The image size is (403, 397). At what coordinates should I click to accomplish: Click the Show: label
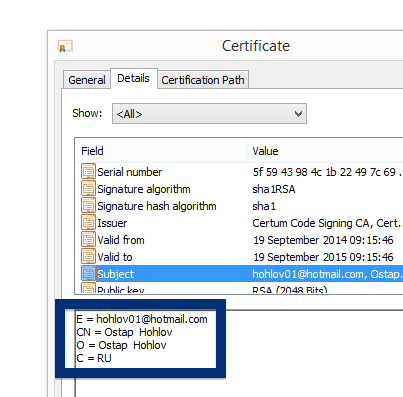pyautogui.click(x=87, y=113)
